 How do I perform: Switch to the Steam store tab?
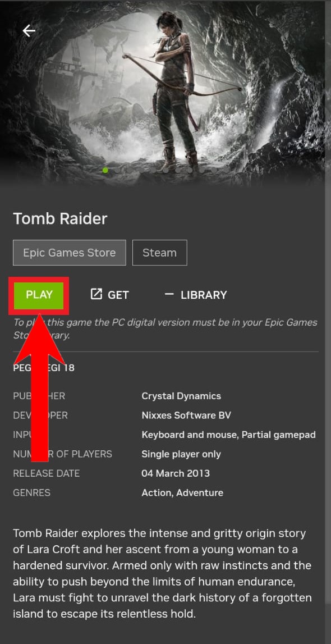tap(159, 253)
